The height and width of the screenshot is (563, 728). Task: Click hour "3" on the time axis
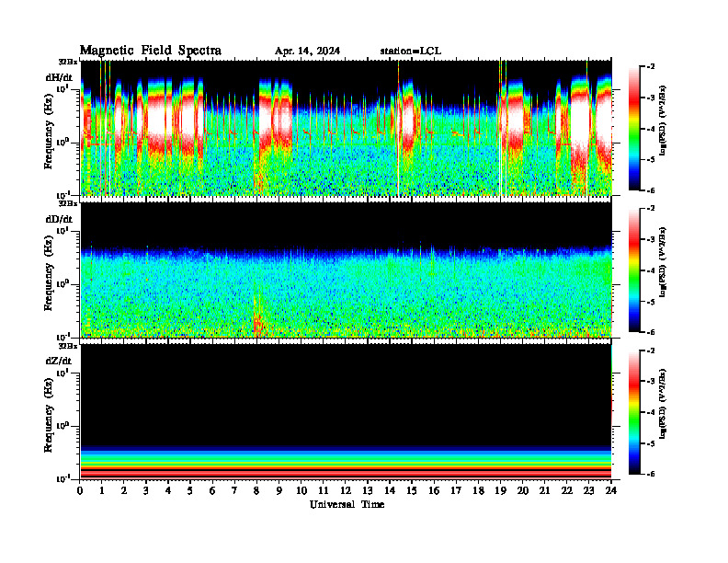point(146,490)
